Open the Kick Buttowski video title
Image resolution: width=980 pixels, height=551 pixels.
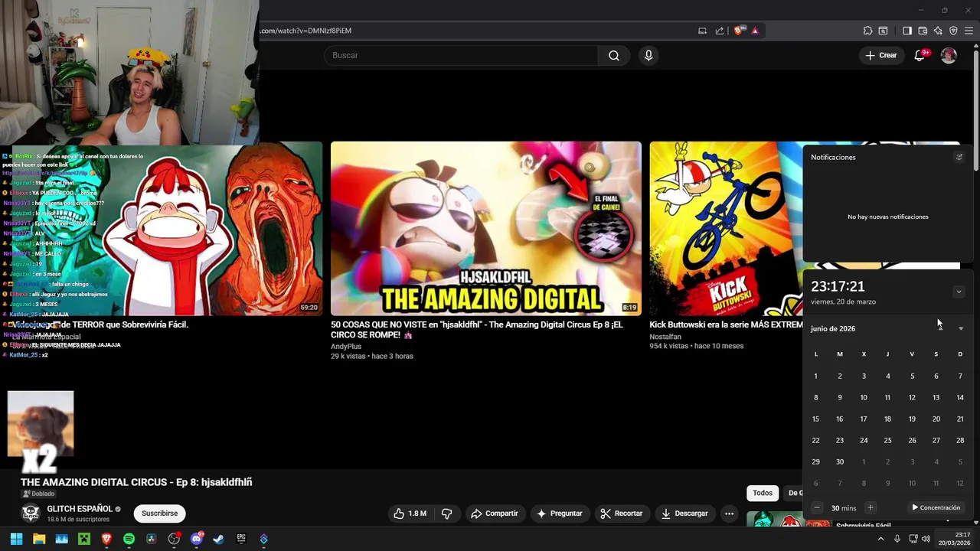tap(726, 324)
